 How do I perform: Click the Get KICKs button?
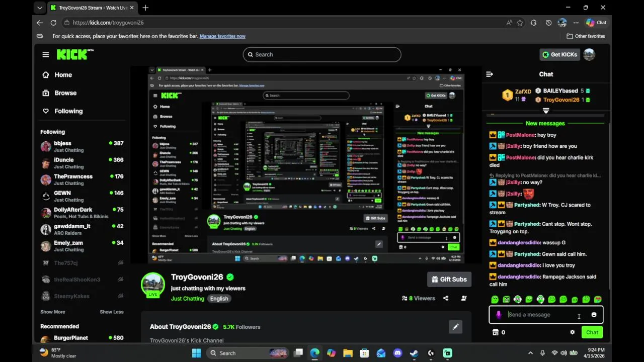click(559, 54)
